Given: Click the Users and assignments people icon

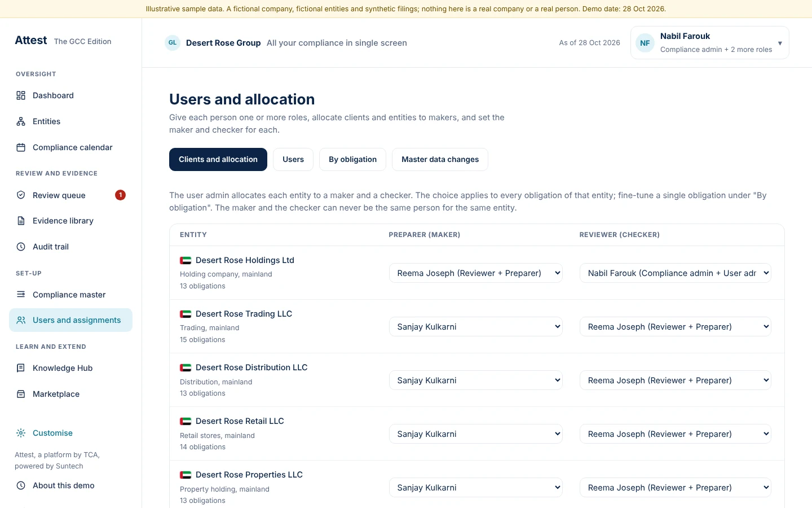Looking at the screenshot, I should tap(21, 320).
